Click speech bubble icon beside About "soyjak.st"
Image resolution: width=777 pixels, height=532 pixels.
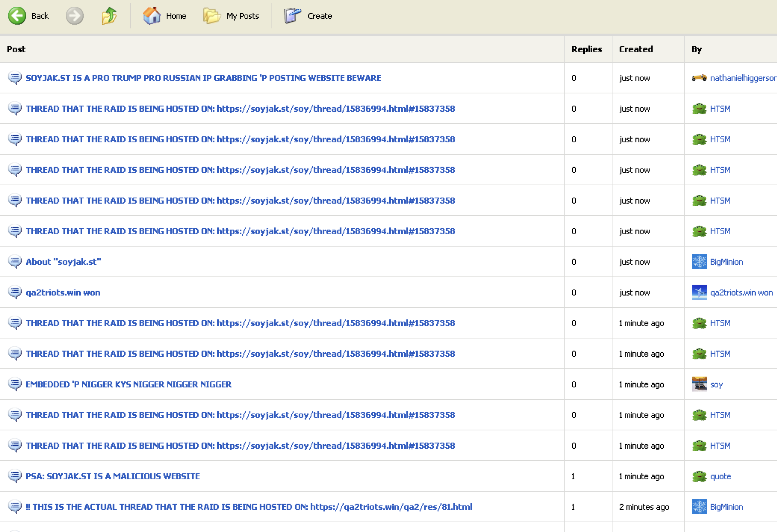point(15,262)
